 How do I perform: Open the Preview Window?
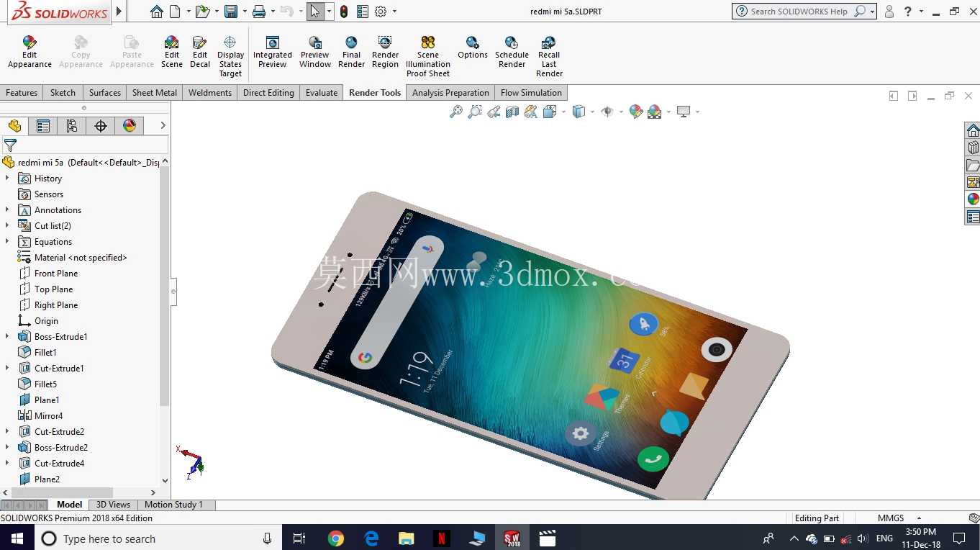315,52
